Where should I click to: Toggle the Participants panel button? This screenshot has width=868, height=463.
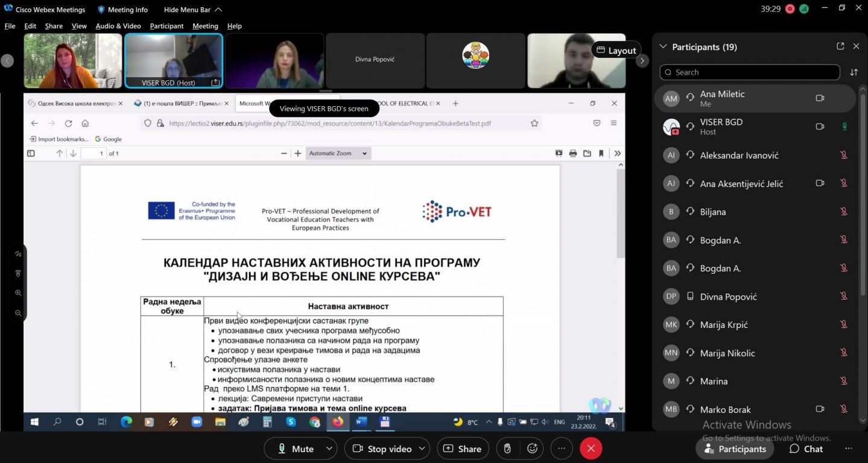pos(735,449)
